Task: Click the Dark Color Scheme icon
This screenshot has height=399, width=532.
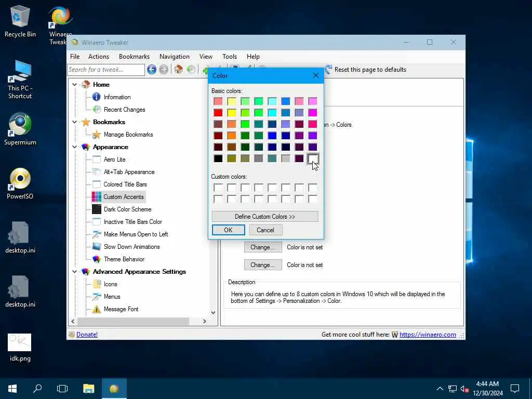Action: coord(96,209)
